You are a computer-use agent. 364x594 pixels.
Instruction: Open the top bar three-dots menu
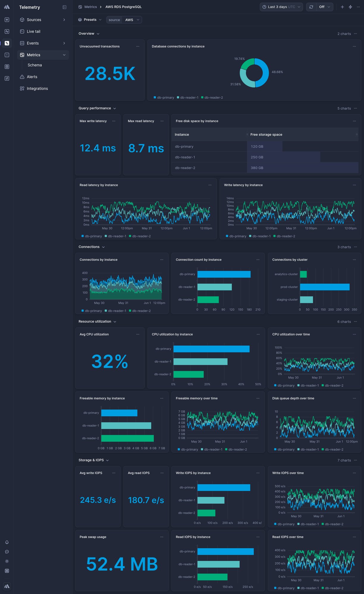pyautogui.click(x=358, y=7)
